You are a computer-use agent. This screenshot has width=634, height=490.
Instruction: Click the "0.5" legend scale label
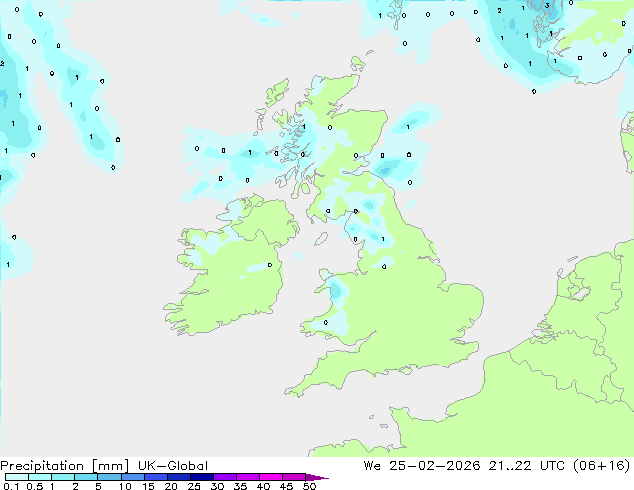tap(34, 486)
